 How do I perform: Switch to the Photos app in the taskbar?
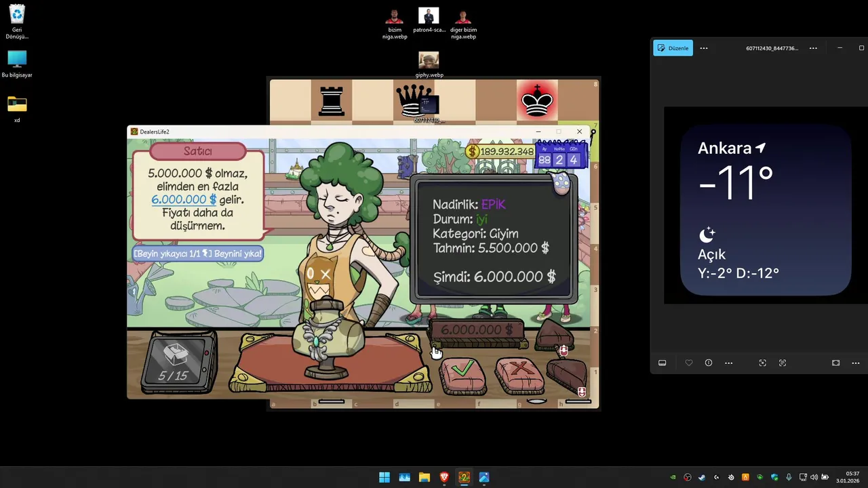click(x=484, y=477)
